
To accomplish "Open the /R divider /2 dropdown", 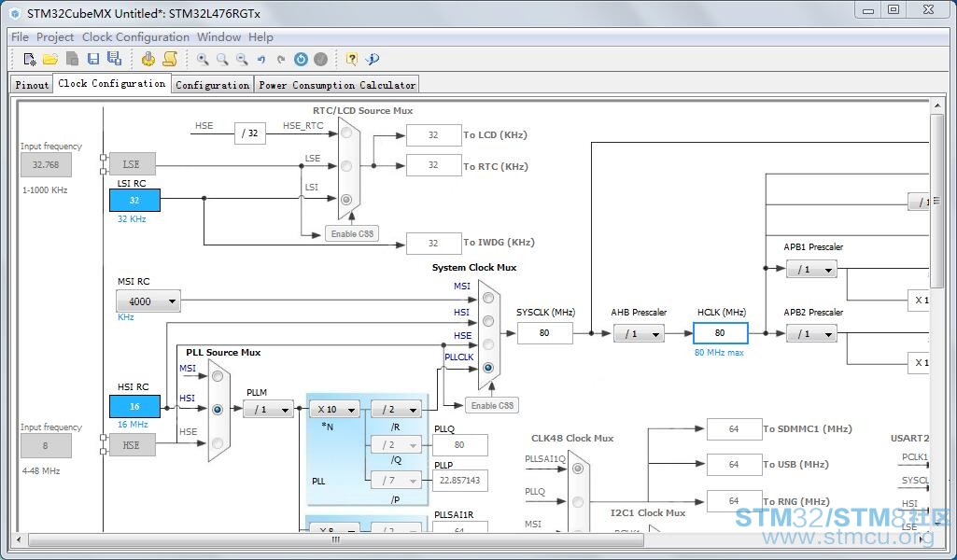I will coord(396,410).
